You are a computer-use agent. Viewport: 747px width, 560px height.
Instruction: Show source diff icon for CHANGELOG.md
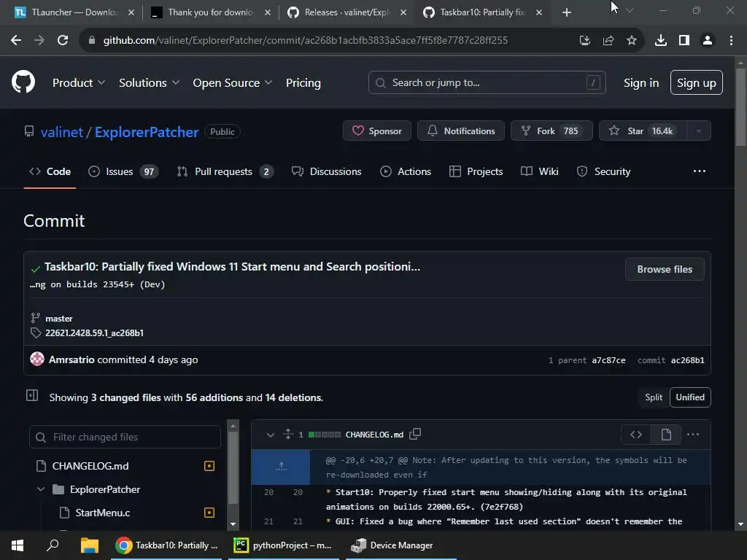pyautogui.click(x=636, y=435)
